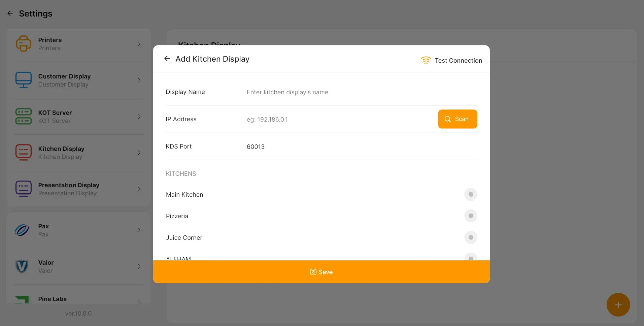Open the Kitchen Display settings item
This screenshot has width=644, height=326.
(79, 153)
